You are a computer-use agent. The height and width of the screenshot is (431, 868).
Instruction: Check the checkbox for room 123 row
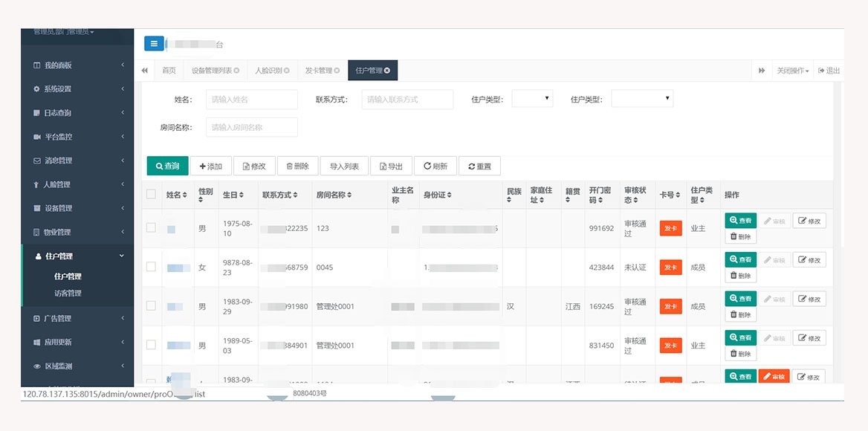tap(152, 228)
